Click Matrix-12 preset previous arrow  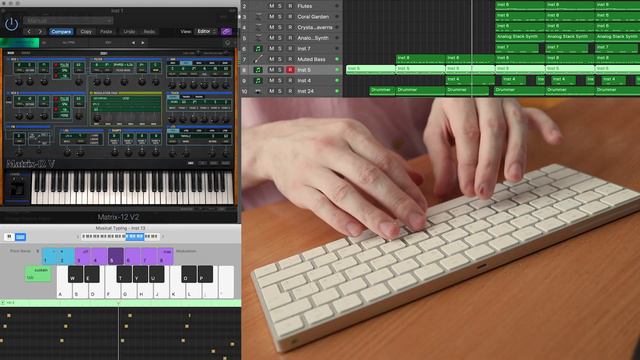pyautogui.click(x=133, y=42)
